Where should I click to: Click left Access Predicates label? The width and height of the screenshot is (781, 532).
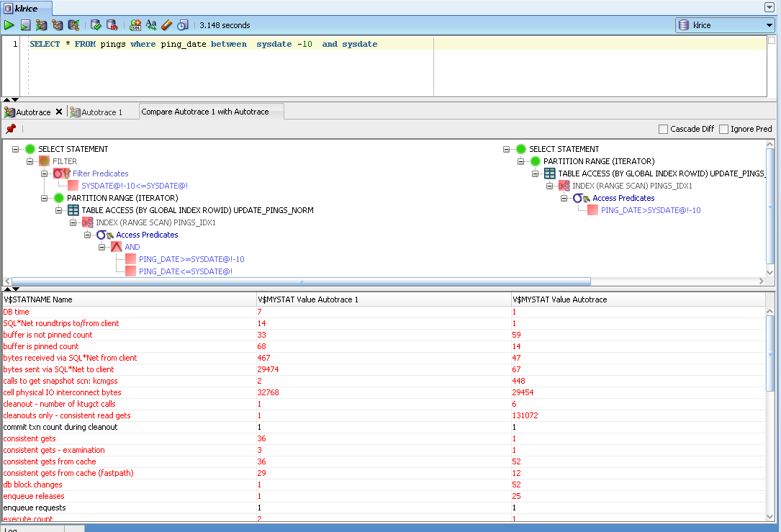coord(147,235)
